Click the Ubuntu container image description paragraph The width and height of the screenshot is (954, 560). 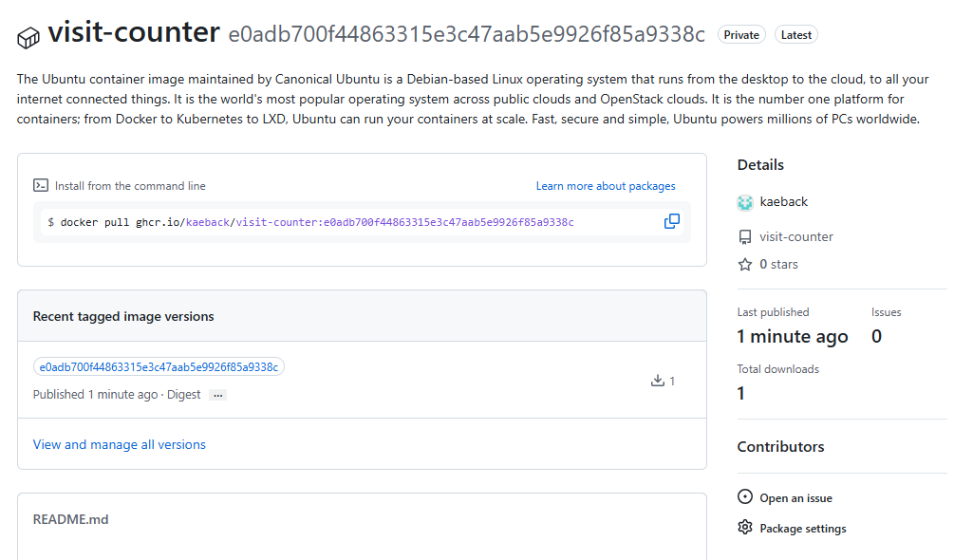(473, 99)
